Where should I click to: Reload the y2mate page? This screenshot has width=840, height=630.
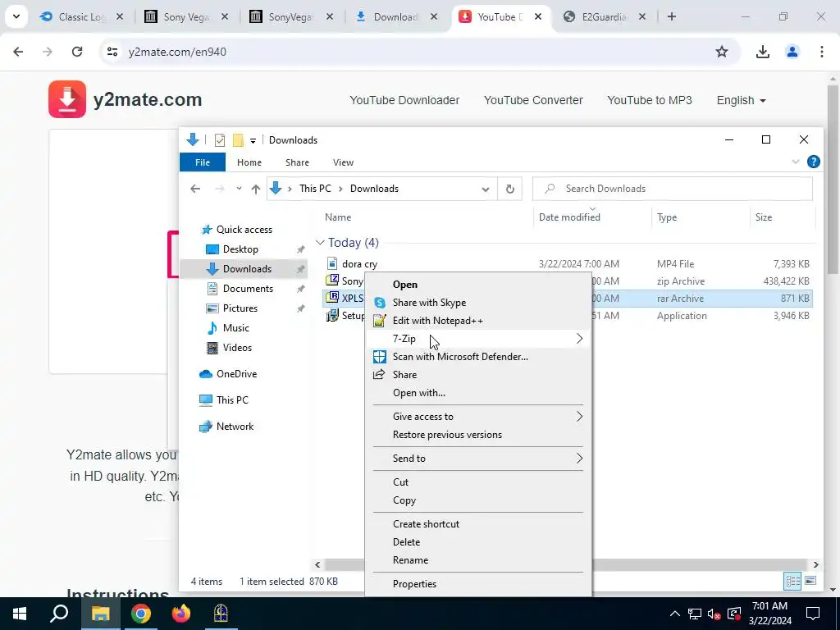point(77,52)
